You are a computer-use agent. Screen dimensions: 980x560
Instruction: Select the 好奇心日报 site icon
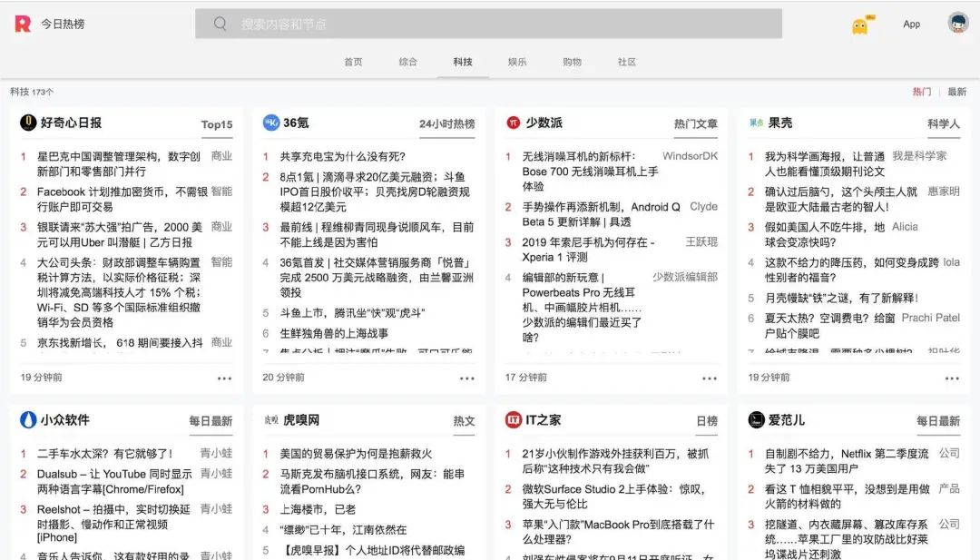tap(26, 124)
